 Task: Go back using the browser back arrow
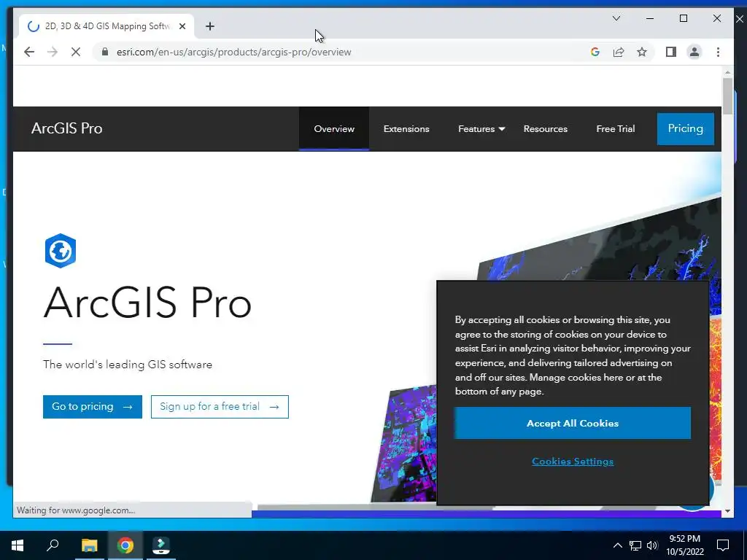pos(29,52)
